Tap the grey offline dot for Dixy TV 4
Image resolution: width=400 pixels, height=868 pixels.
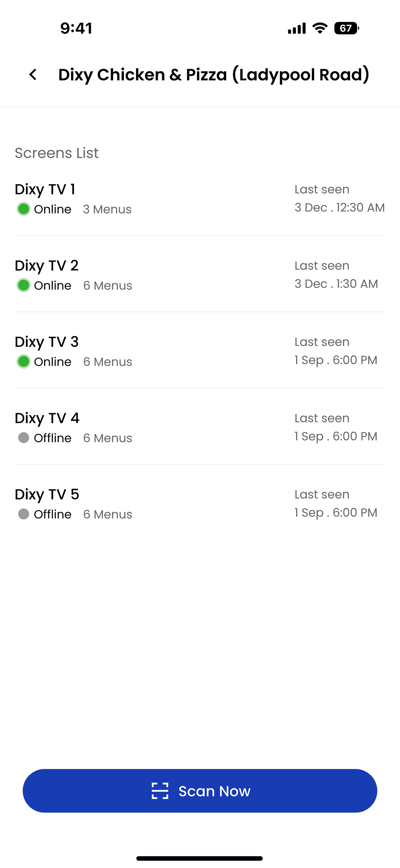pyautogui.click(x=24, y=438)
